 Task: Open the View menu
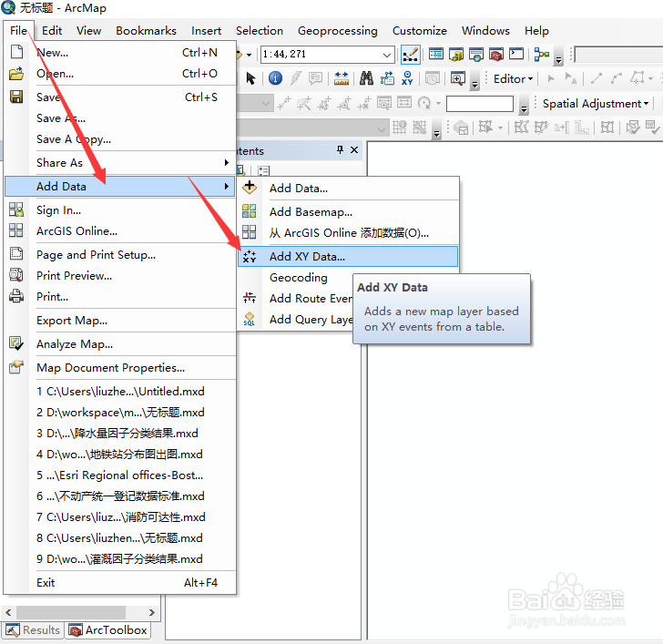(x=89, y=31)
